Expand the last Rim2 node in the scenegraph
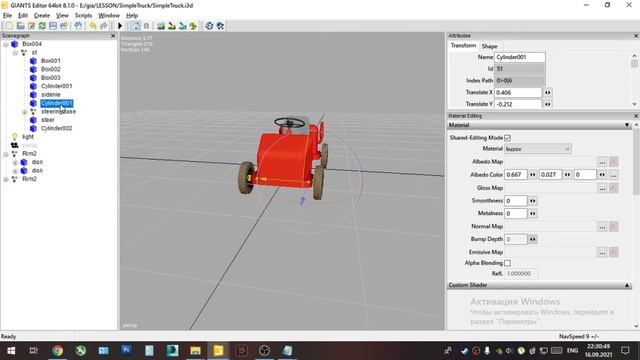This screenshot has height=360, width=640. pyautogui.click(x=6, y=179)
